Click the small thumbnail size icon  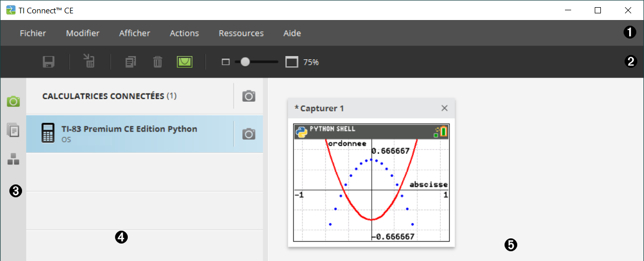click(225, 62)
